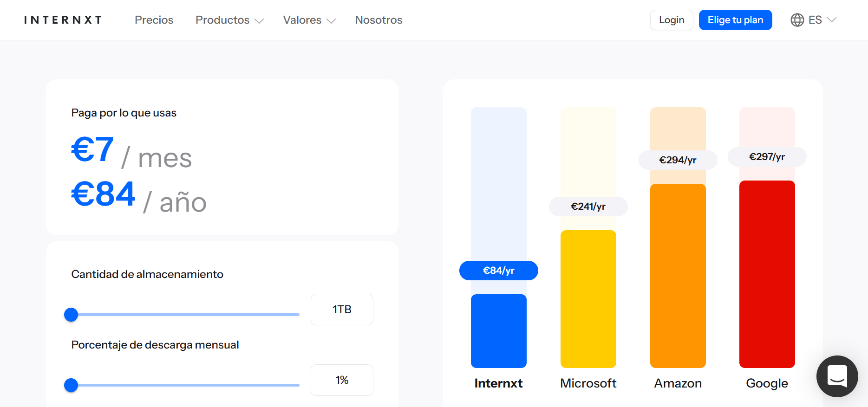868x407 pixels.
Task: Click the Internxt chart label
Action: (x=498, y=383)
